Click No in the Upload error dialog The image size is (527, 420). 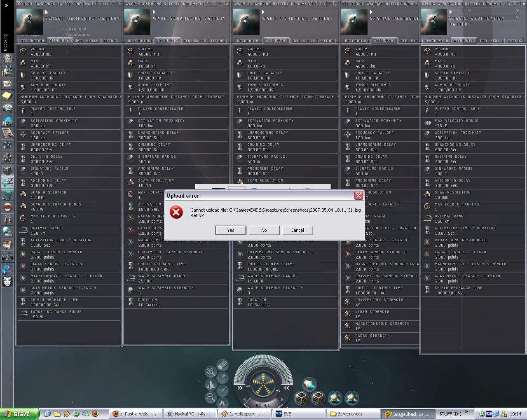[x=264, y=230]
